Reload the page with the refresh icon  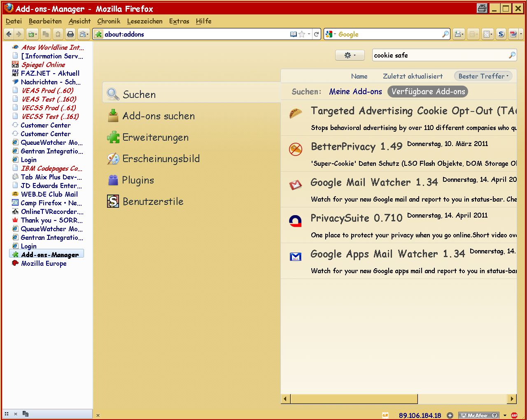[x=316, y=34]
